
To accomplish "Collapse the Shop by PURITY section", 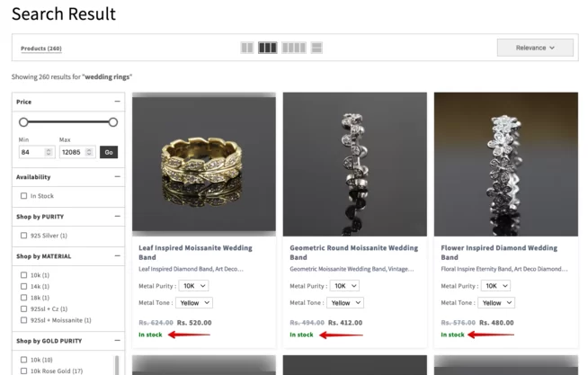I will click(118, 217).
